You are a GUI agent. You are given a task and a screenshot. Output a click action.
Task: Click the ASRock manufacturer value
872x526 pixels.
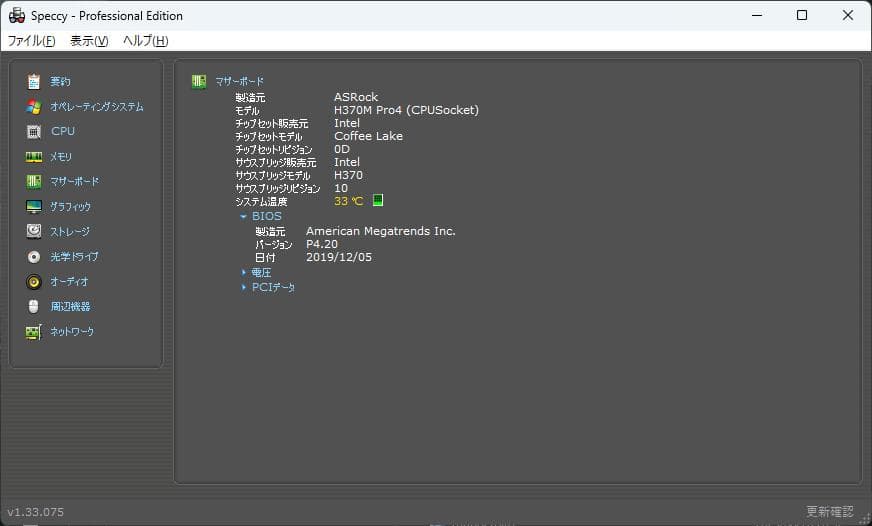356,97
